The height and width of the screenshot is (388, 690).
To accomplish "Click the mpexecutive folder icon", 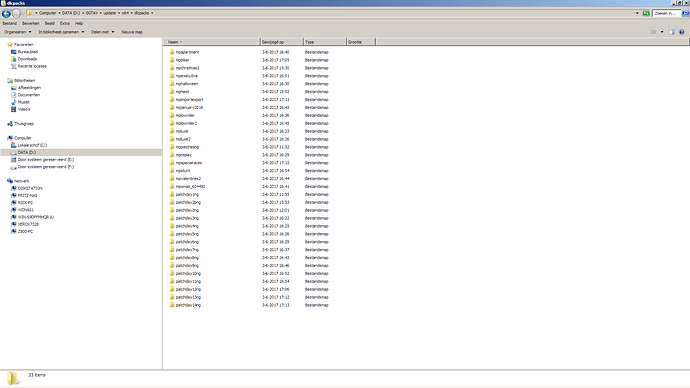I will (172, 76).
